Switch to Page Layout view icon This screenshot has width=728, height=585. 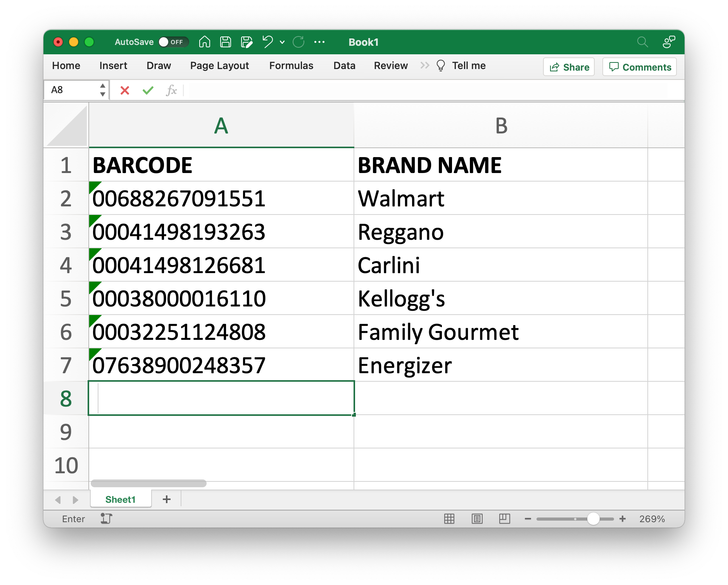point(477,519)
